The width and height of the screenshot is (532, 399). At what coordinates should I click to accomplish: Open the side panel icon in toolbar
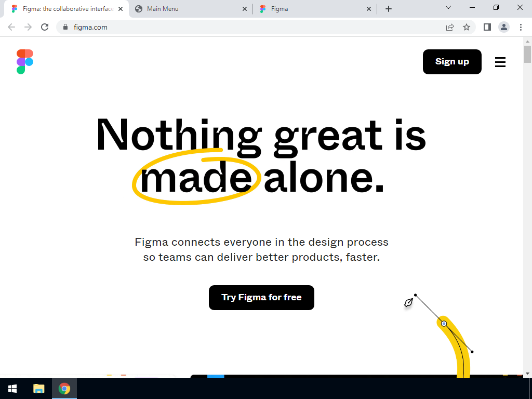pos(487,27)
